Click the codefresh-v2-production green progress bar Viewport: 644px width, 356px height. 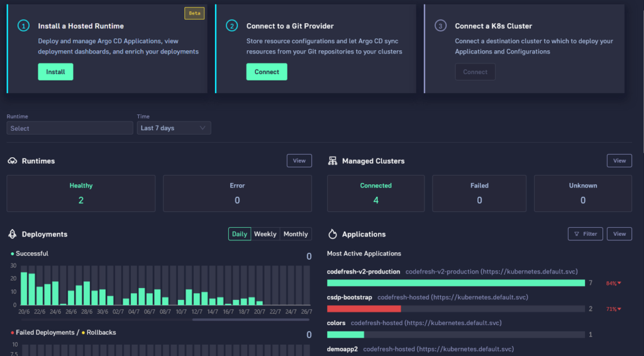point(455,283)
